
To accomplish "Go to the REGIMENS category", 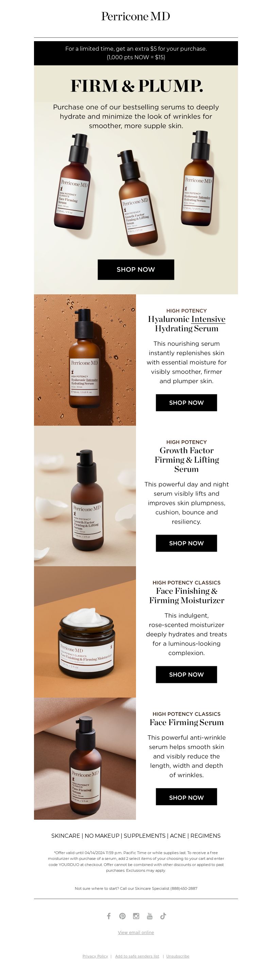I will coord(205,835).
